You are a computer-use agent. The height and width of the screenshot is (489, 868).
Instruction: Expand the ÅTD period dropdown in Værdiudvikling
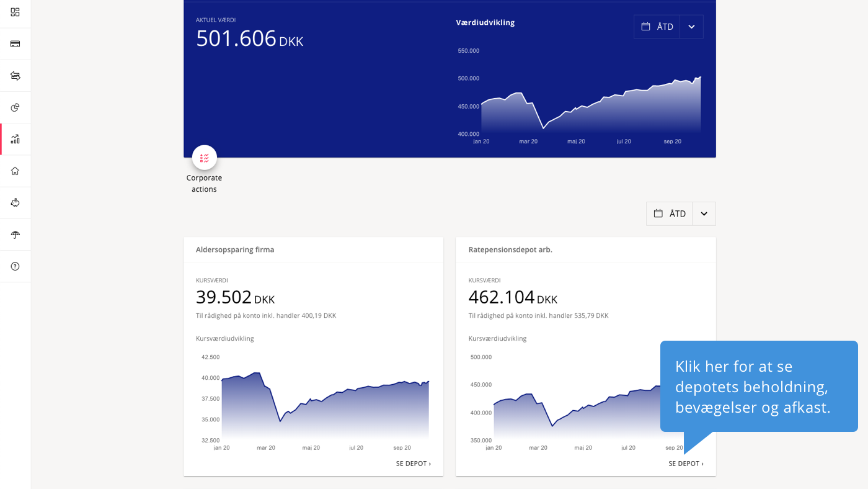(x=691, y=27)
